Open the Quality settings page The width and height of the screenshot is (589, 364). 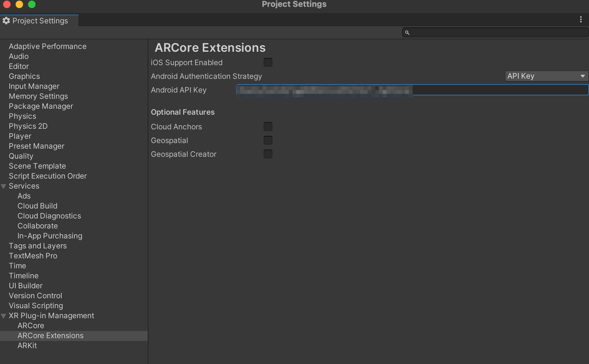21,156
